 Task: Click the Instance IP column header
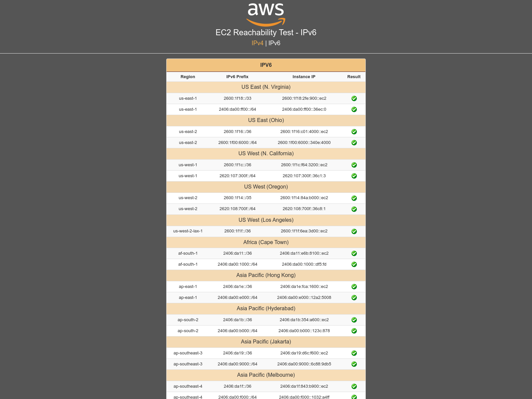click(304, 76)
